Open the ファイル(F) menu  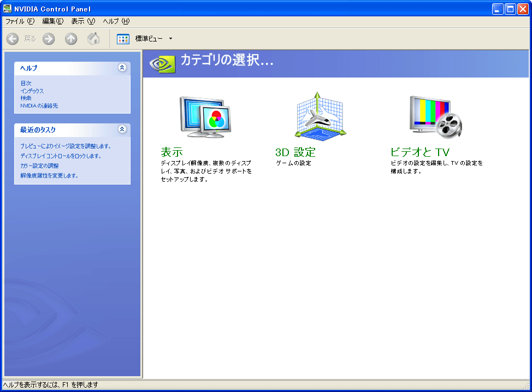[x=20, y=21]
